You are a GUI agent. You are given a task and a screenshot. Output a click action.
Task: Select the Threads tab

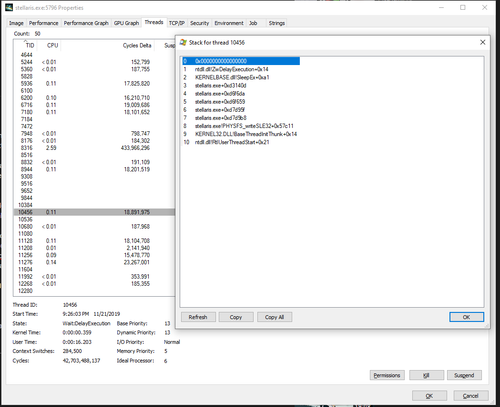154,22
